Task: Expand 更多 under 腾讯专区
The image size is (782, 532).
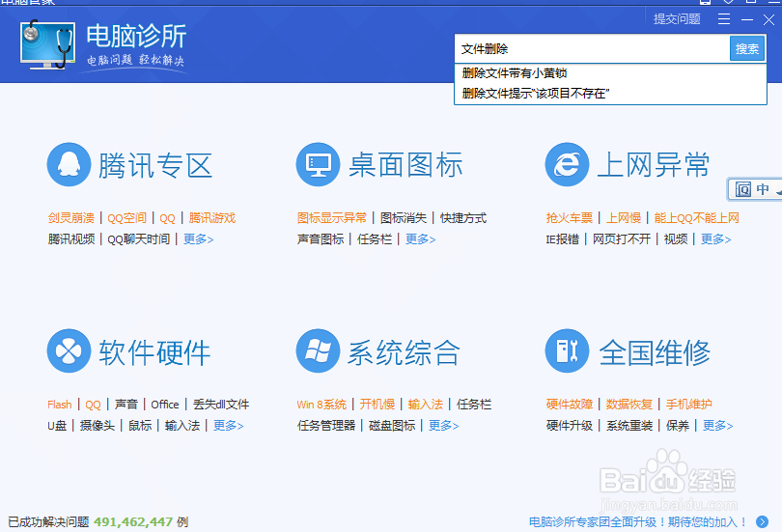Action: [199, 239]
